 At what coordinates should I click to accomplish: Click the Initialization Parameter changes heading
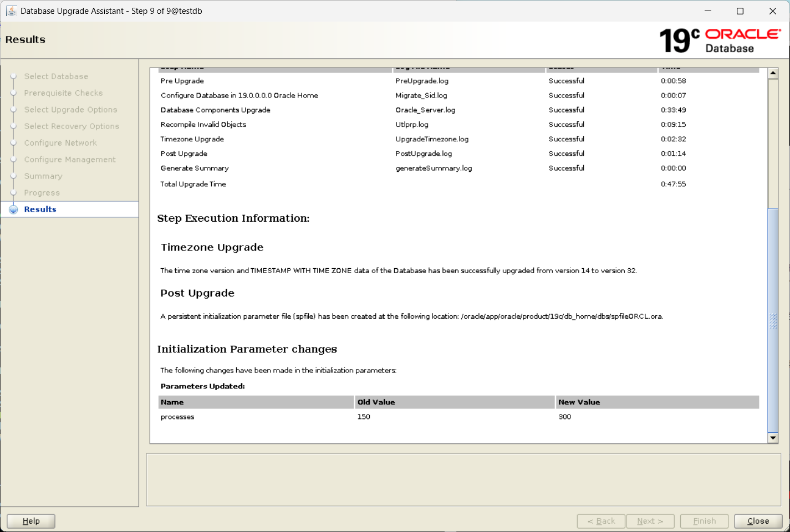247,349
